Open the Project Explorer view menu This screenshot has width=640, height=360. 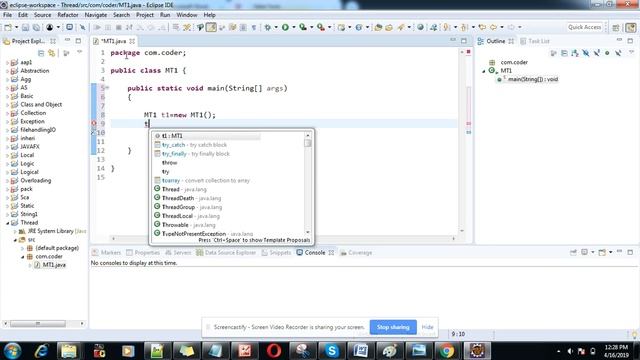pos(80,53)
